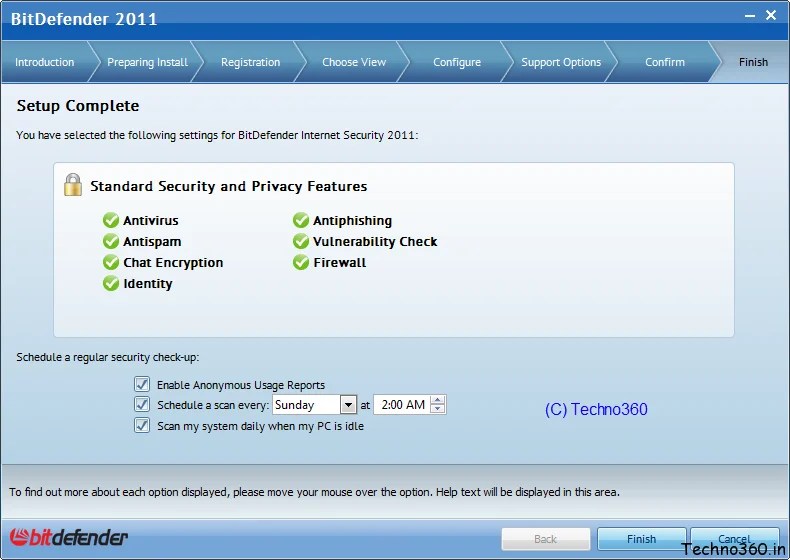Click the green checkmark next to Vulnerability Check
Screen dimensions: 790x560
pyautogui.click(x=301, y=241)
